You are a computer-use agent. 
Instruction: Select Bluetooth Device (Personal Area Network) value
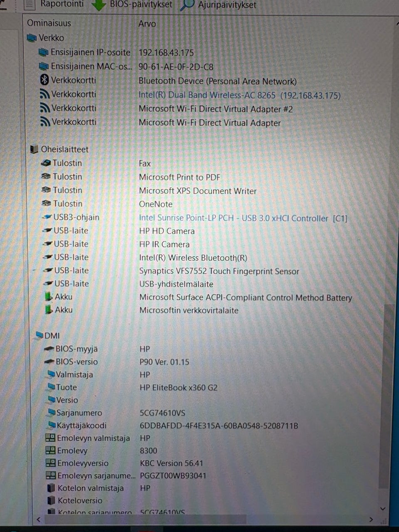(218, 81)
